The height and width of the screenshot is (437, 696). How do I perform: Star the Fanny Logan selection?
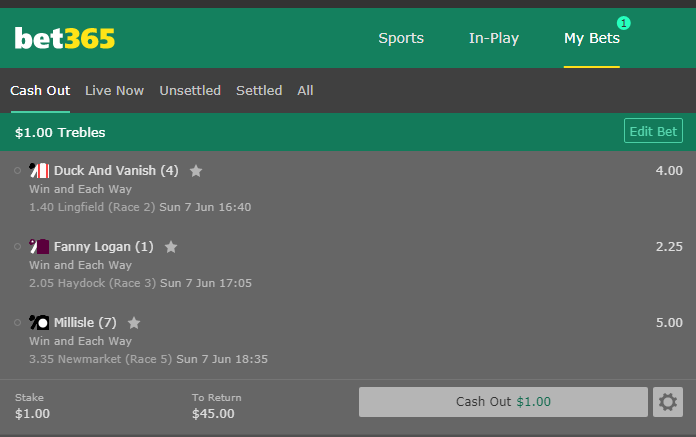click(x=171, y=247)
